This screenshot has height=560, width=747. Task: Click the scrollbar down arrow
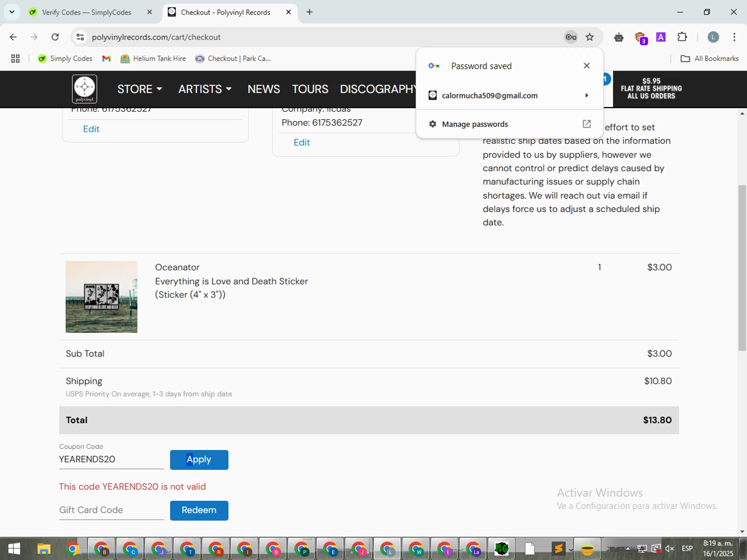pos(742,532)
